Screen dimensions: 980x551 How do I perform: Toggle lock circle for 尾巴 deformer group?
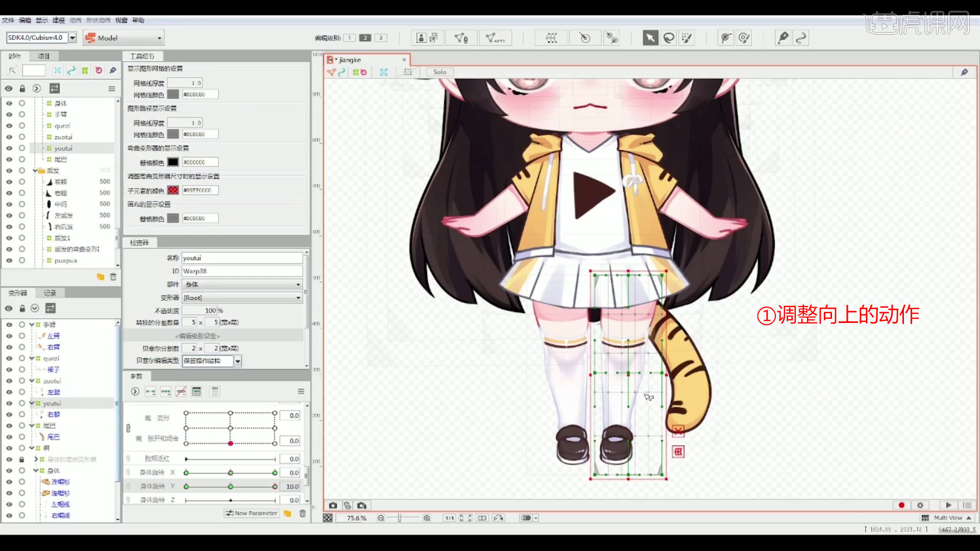click(22, 425)
